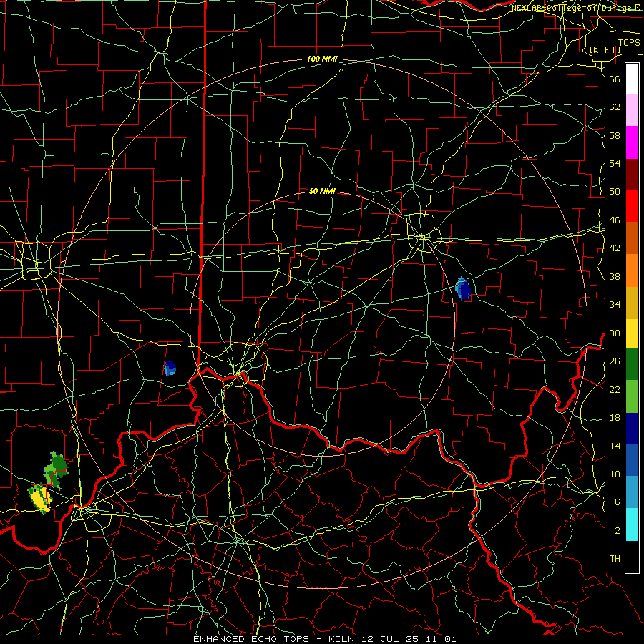Image resolution: width=644 pixels, height=644 pixels.
Task: Click the '26' legend value
Action: [x=615, y=361]
